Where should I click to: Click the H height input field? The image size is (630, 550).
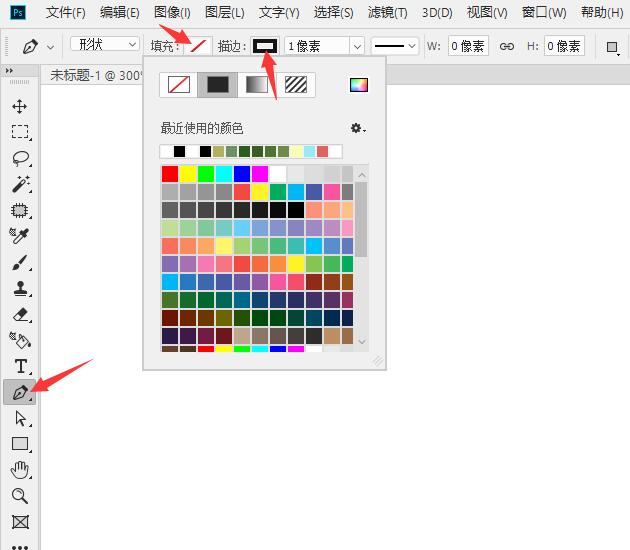click(564, 46)
